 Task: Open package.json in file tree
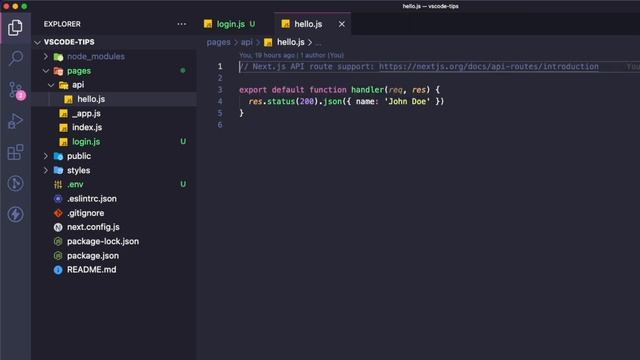pyautogui.click(x=93, y=256)
